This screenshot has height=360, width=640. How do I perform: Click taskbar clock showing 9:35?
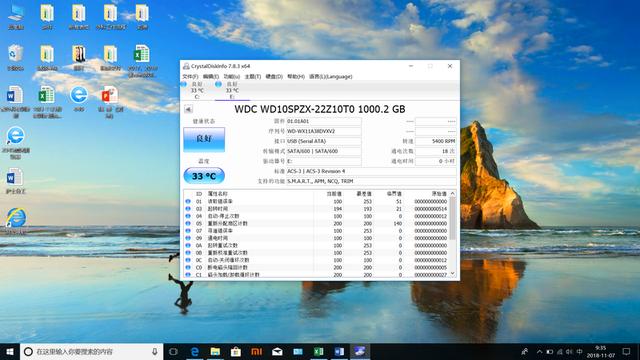point(600,351)
